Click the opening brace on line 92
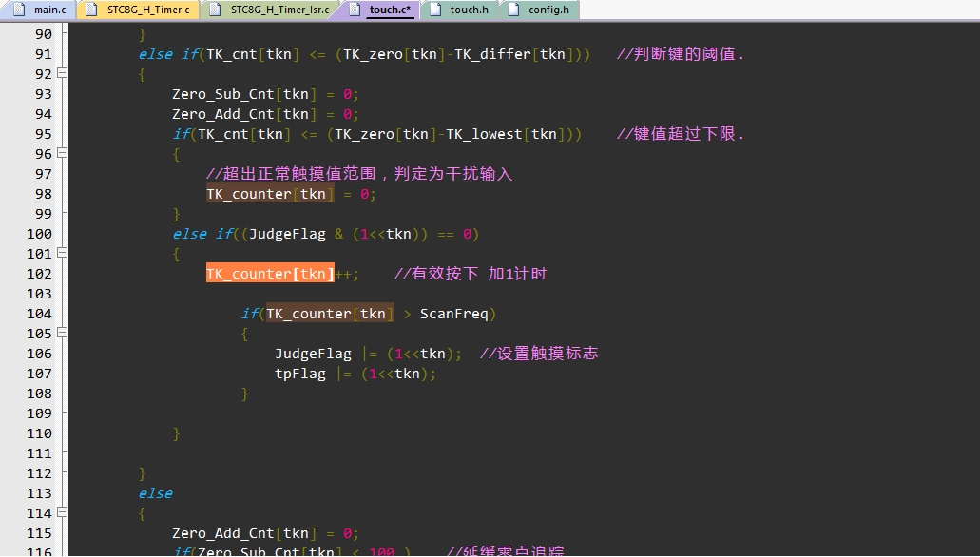This screenshot has width=980, height=557. 142,74
